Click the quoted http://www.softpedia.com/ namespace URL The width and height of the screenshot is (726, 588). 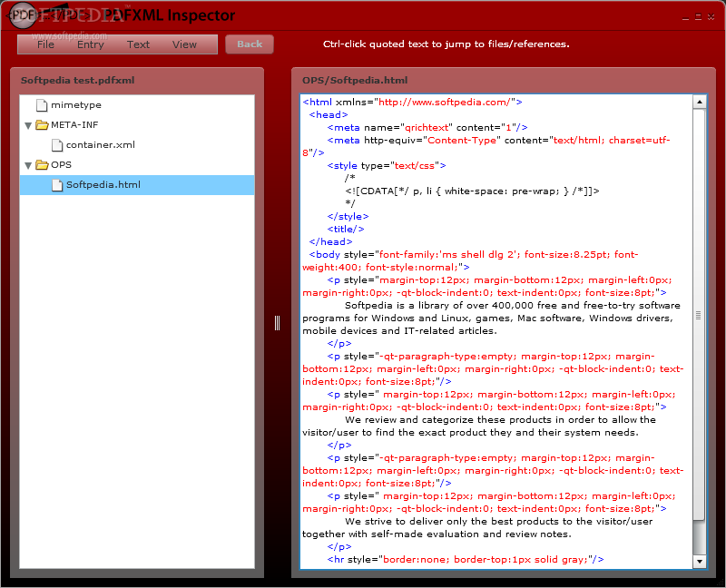pyautogui.click(x=445, y=102)
